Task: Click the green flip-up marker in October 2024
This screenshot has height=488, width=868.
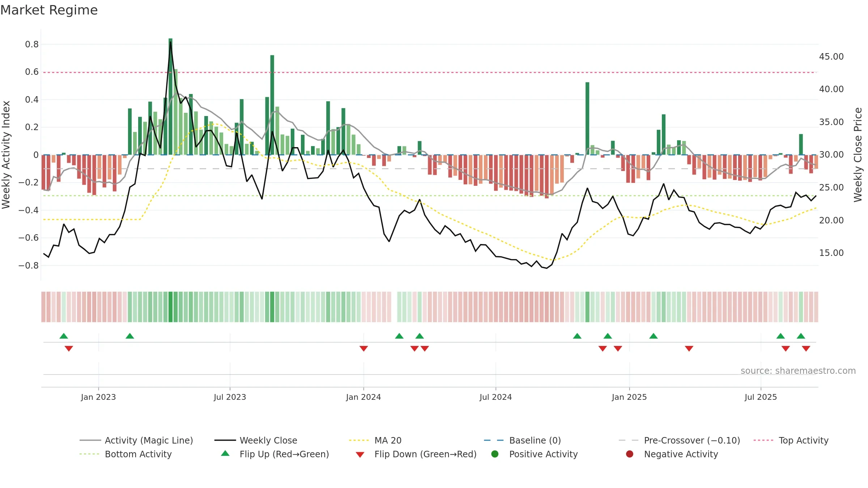Action: [577, 336]
